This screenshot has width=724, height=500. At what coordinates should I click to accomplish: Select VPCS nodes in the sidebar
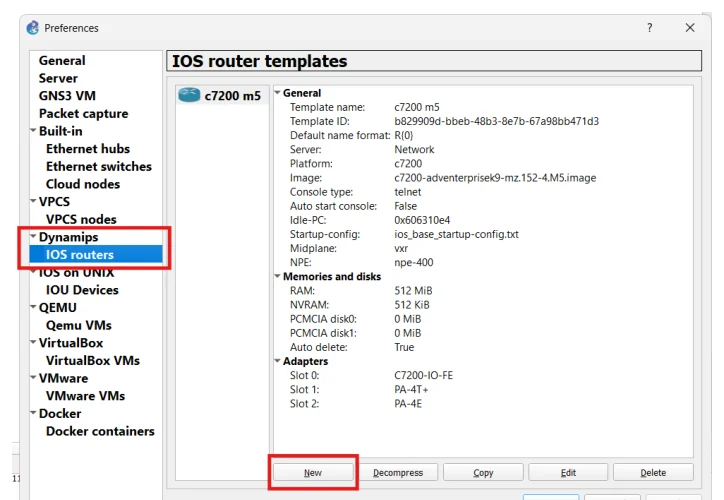pyautogui.click(x=81, y=219)
